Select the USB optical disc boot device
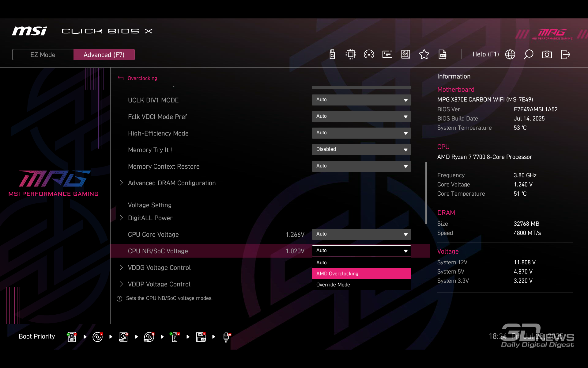The image size is (588, 368). tap(149, 337)
